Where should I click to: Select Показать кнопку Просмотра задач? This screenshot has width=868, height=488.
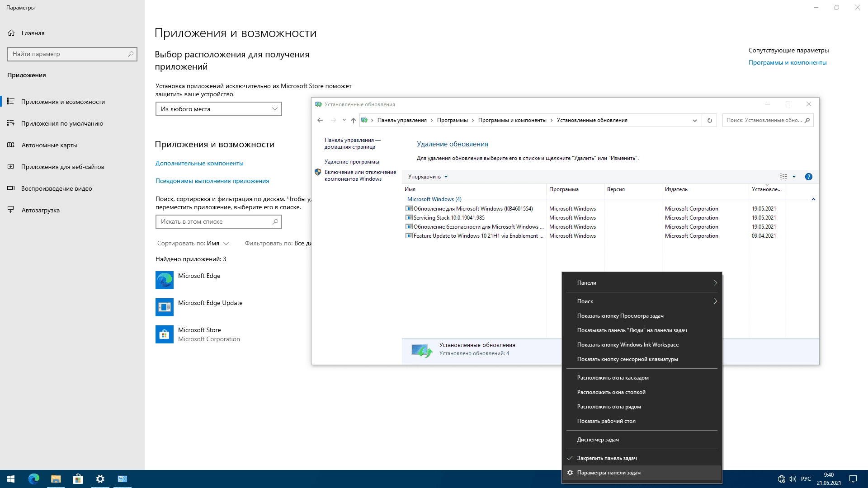(642, 316)
